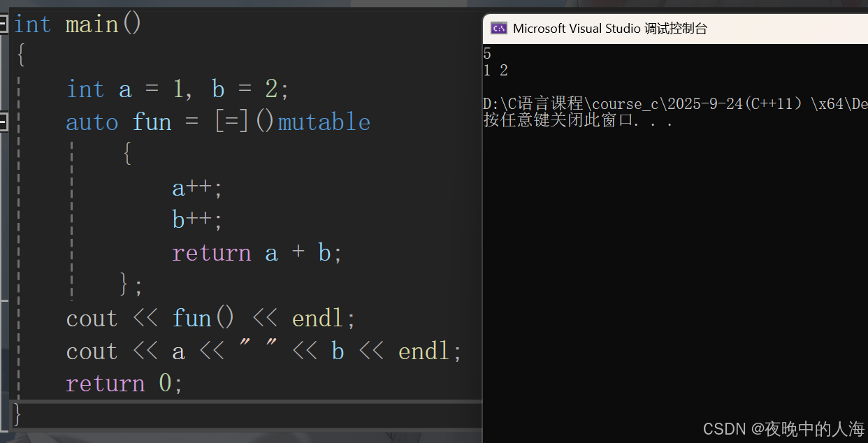Click the "a++;" statement
Viewport: 868px width, 443px height.
pos(197,188)
